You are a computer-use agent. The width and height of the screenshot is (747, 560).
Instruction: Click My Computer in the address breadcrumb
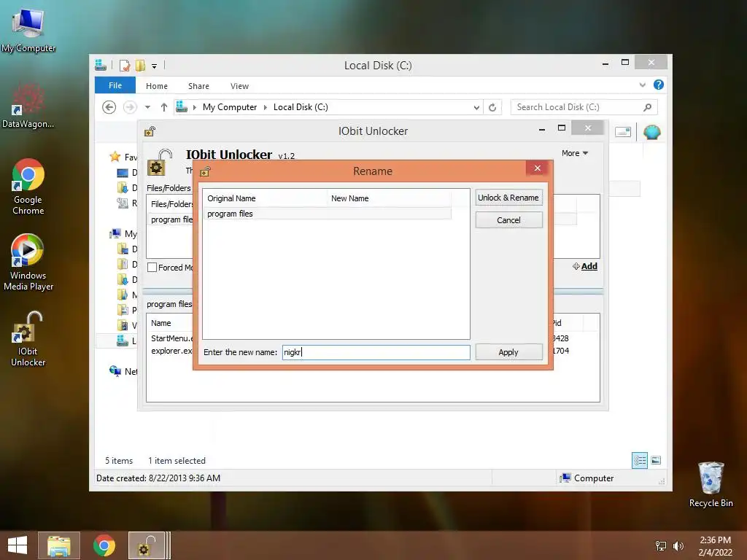[x=230, y=107]
